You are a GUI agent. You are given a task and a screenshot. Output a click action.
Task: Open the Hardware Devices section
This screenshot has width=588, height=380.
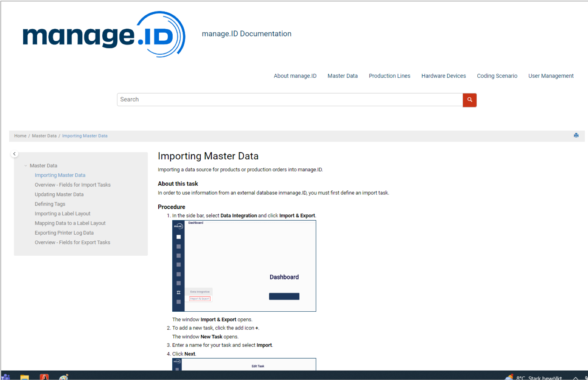(443, 76)
